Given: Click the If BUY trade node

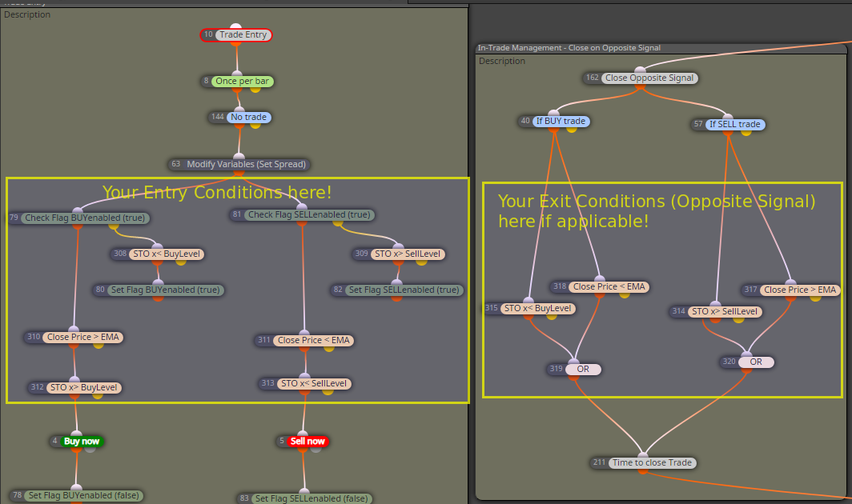Looking at the screenshot, I should (553, 121).
